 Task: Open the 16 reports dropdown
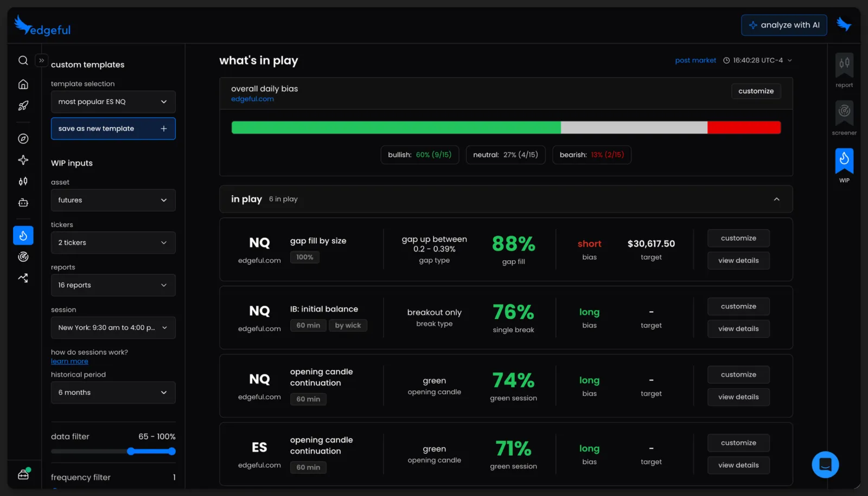click(x=113, y=285)
